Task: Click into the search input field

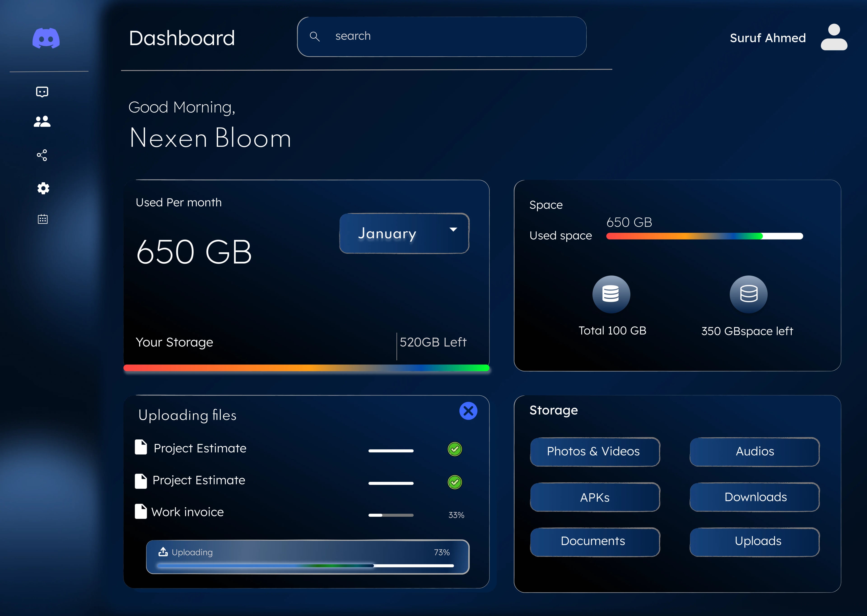Action: [456, 36]
